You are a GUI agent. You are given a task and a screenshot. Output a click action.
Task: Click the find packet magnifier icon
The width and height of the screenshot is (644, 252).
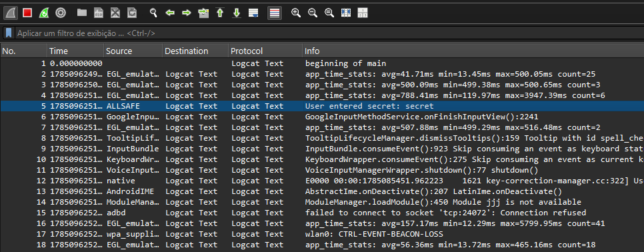pyautogui.click(x=153, y=13)
